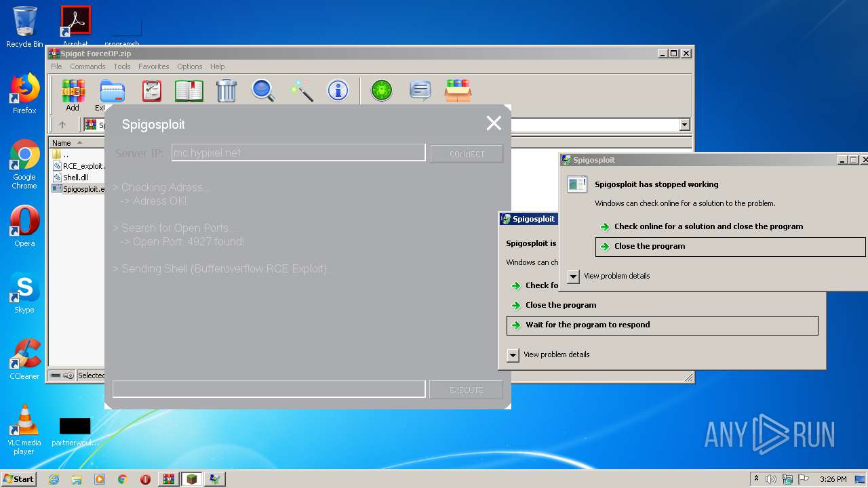
Task: Click the Windows Start button
Action: click(x=19, y=479)
